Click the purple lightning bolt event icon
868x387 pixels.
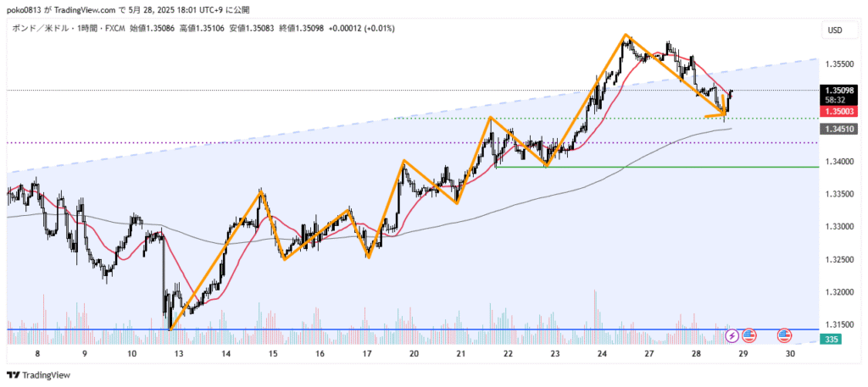pos(733,336)
